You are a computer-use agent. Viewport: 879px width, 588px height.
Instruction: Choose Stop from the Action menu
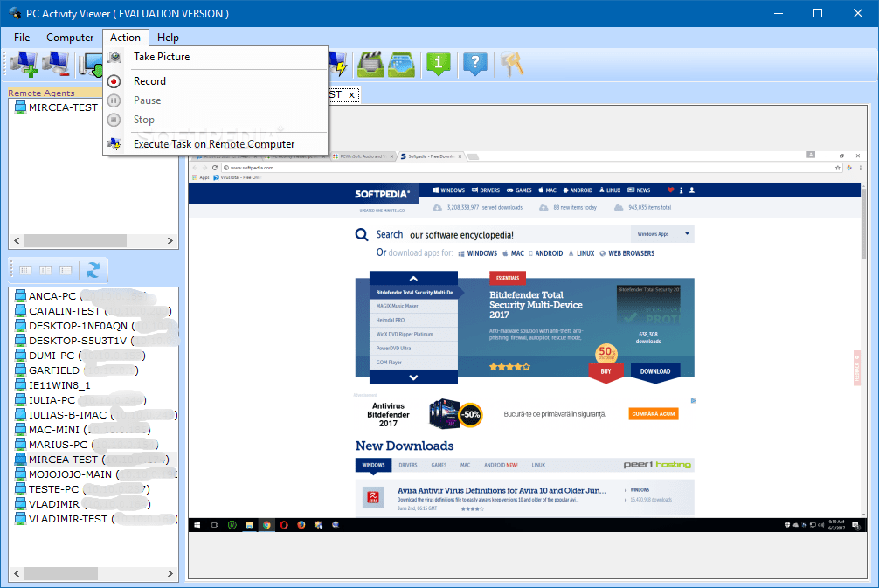[x=215, y=120]
